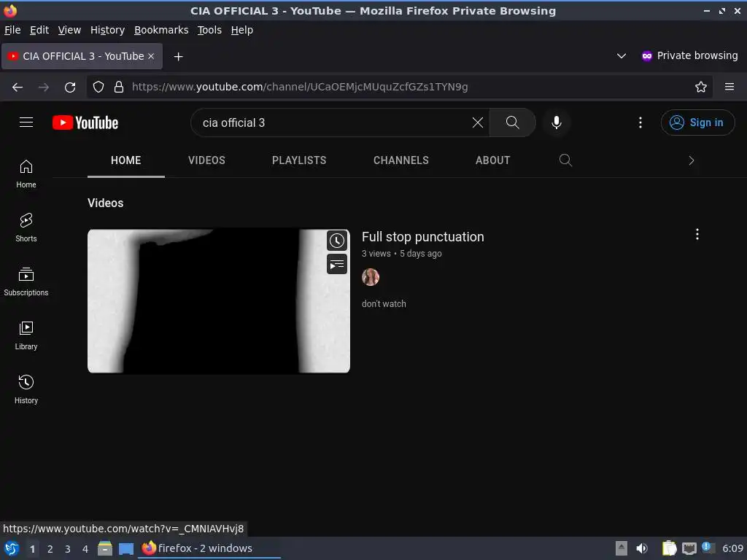Click the 3 views 5 days ago text
This screenshot has height=560, width=747.
[402, 253]
